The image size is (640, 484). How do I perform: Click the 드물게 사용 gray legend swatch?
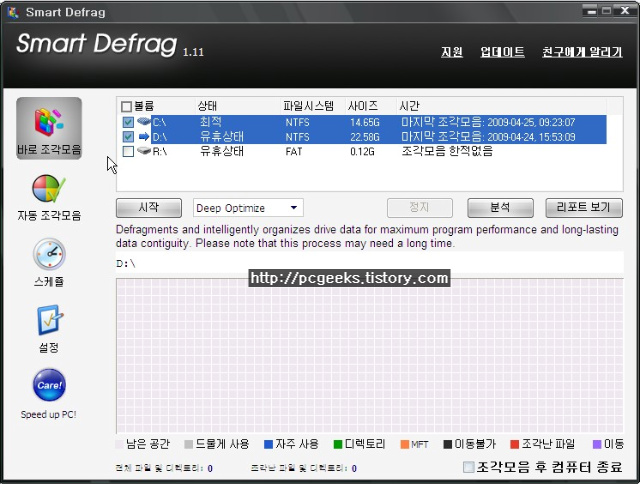click(189, 444)
